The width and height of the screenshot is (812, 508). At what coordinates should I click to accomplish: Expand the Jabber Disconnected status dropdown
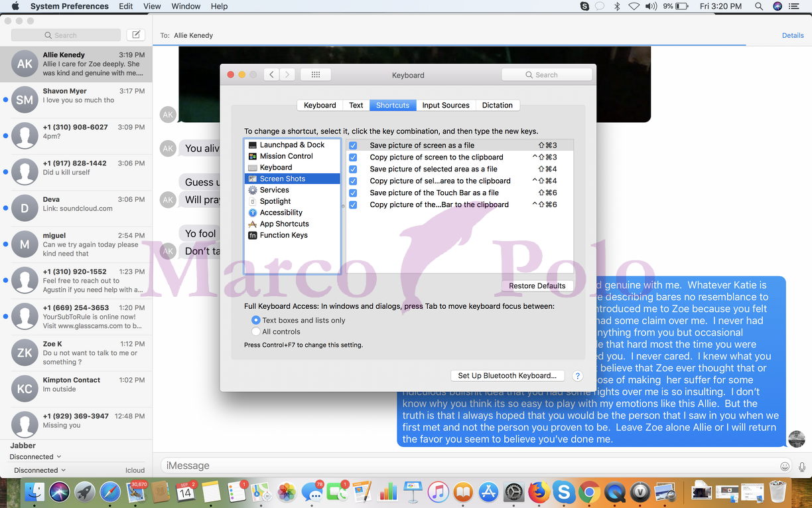35,457
